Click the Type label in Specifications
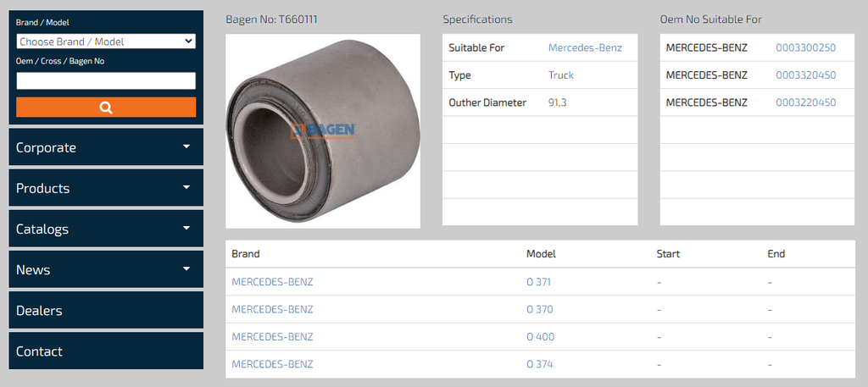 [x=459, y=75]
